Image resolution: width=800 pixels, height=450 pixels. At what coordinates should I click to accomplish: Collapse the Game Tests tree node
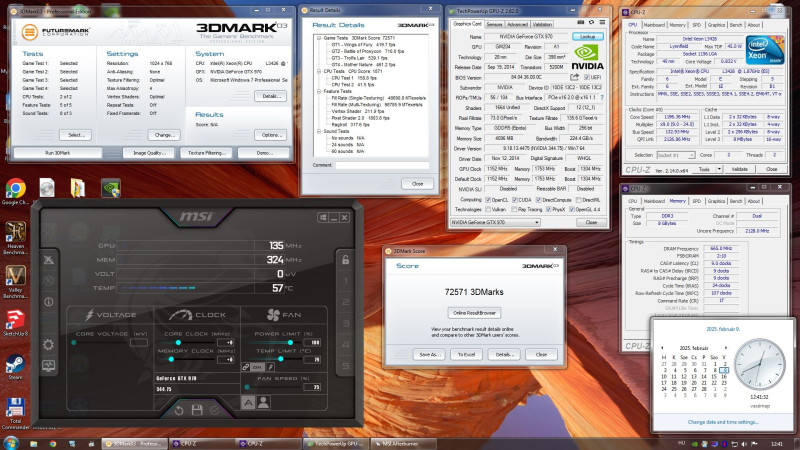click(319, 38)
